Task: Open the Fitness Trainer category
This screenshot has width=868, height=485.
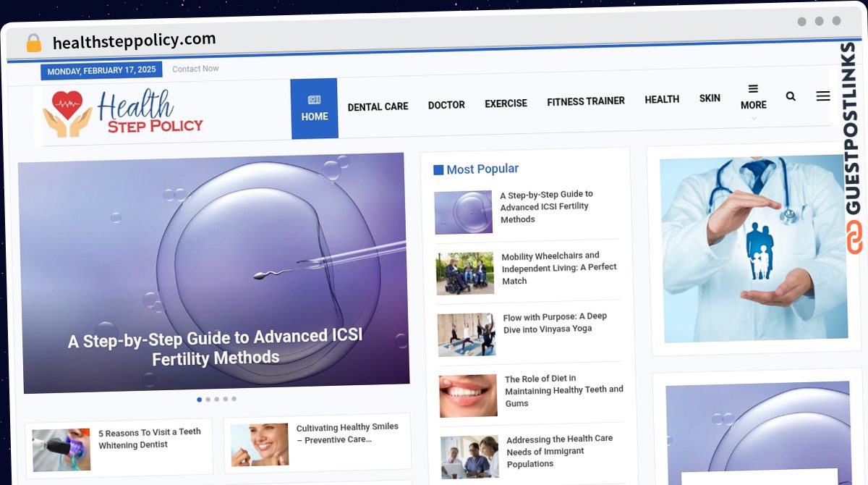Action: coord(586,101)
